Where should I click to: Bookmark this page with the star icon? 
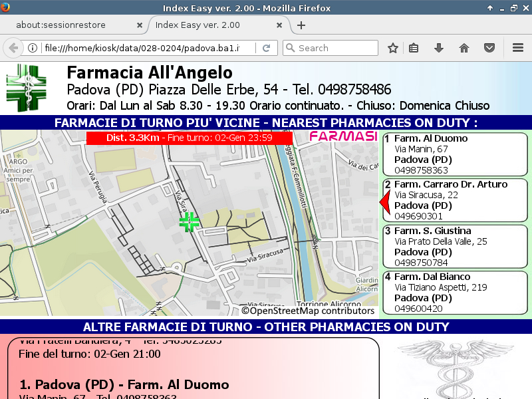click(x=393, y=48)
